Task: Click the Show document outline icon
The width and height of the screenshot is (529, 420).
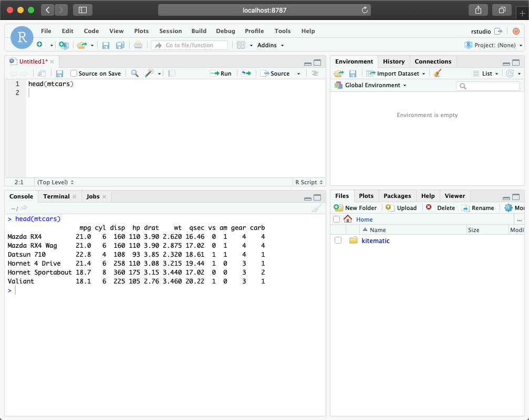Action: point(315,73)
